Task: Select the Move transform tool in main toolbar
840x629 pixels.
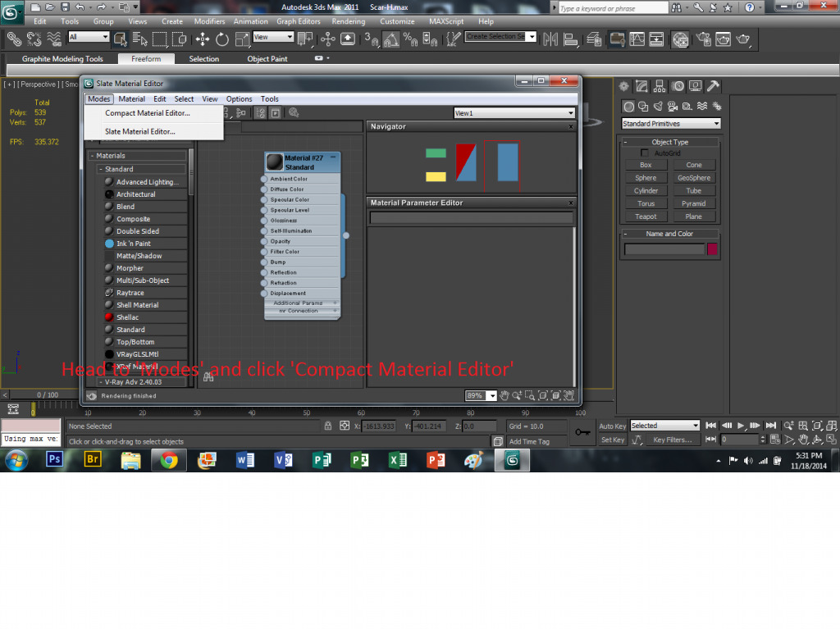Action: [203, 39]
